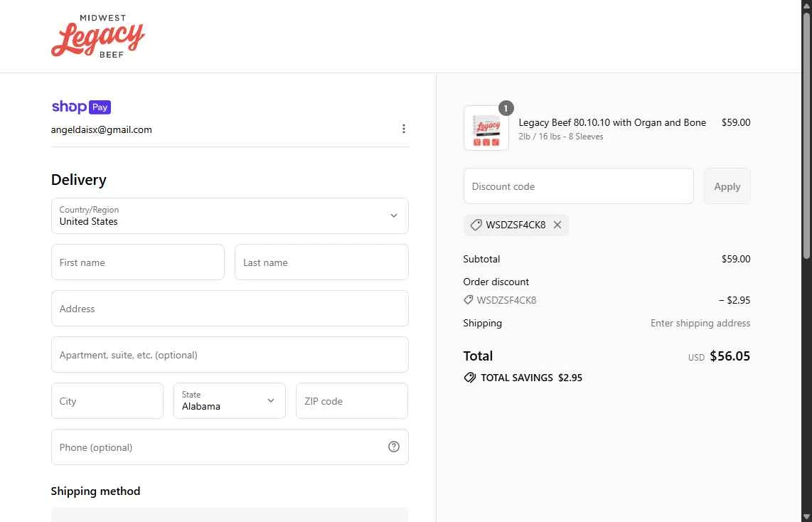
Task: Click the Shipping method heading
Action: (x=95, y=491)
